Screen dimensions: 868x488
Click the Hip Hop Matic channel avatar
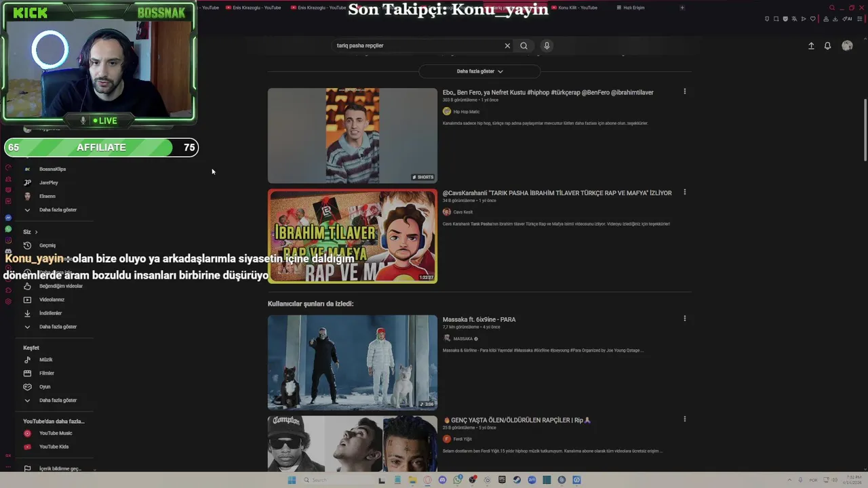(x=447, y=111)
